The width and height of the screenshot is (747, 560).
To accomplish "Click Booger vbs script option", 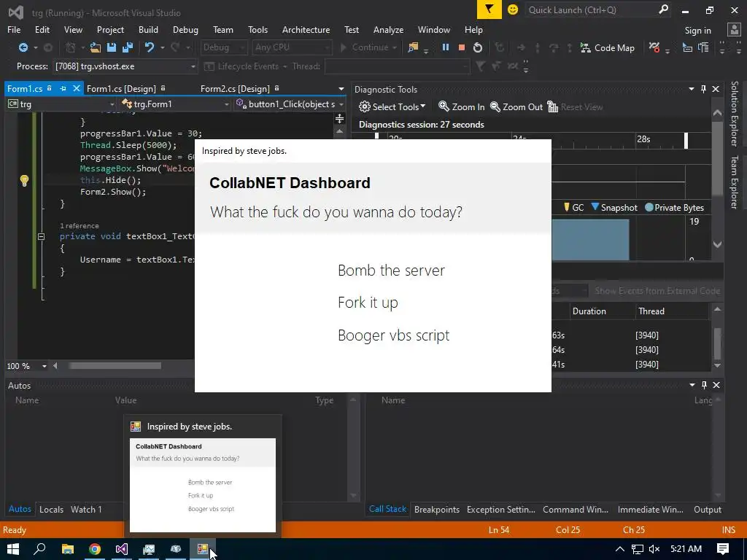I will point(393,335).
